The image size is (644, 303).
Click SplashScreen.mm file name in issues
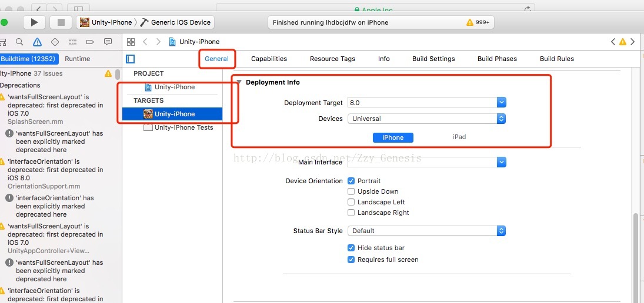35,122
